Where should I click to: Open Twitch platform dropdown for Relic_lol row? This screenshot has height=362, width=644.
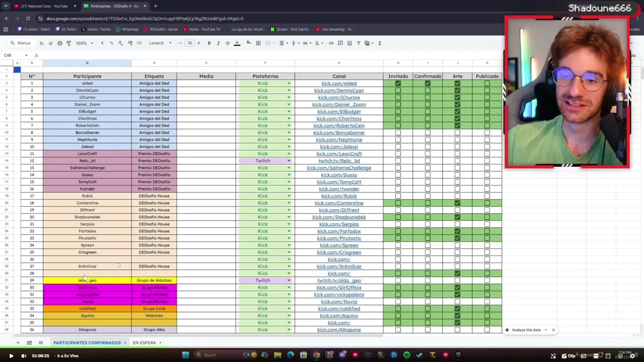click(x=289, y=161)
